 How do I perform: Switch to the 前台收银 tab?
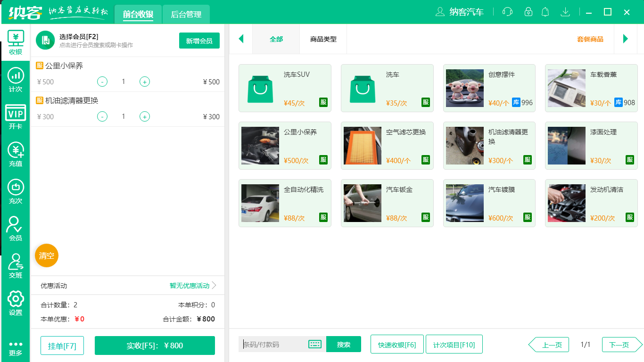tap(138, 14)
